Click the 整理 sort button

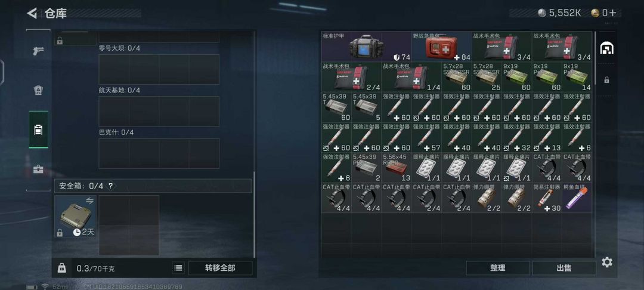(x=498, y=268)
